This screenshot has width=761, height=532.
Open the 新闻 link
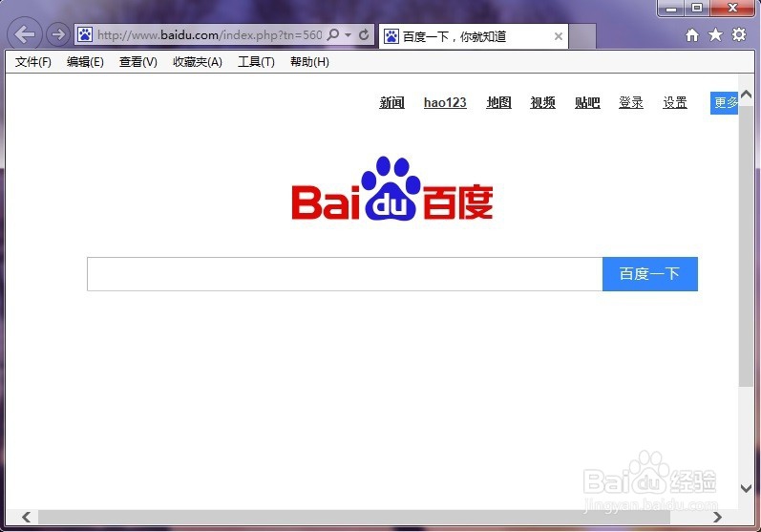(x=391, y=102)
